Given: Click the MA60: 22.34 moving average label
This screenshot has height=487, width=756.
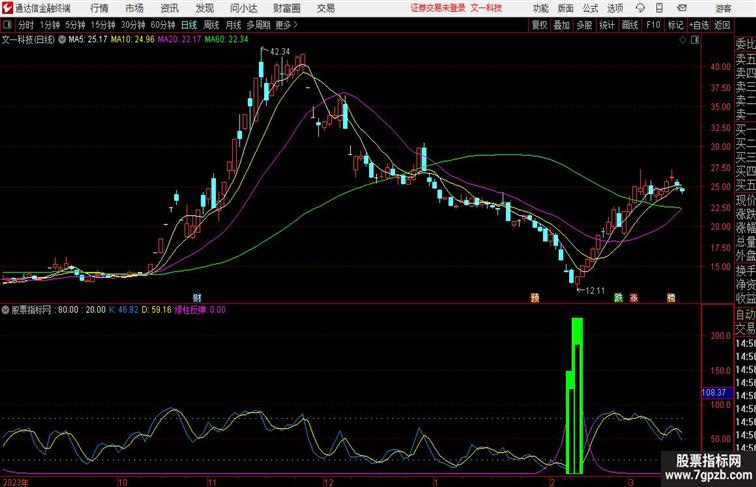Looking at the screenshot, I should [x=226, y=40].
